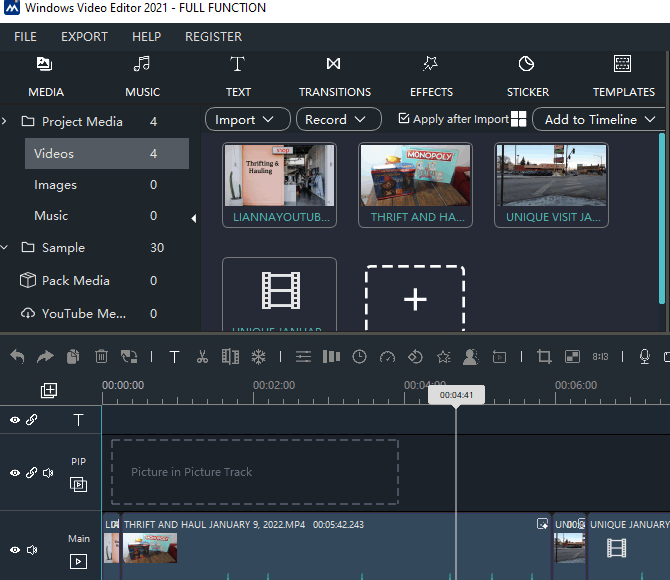The width and height of the screenshot is (670, 580).
Task: Open the FILE menu
Action: (25, 37)
